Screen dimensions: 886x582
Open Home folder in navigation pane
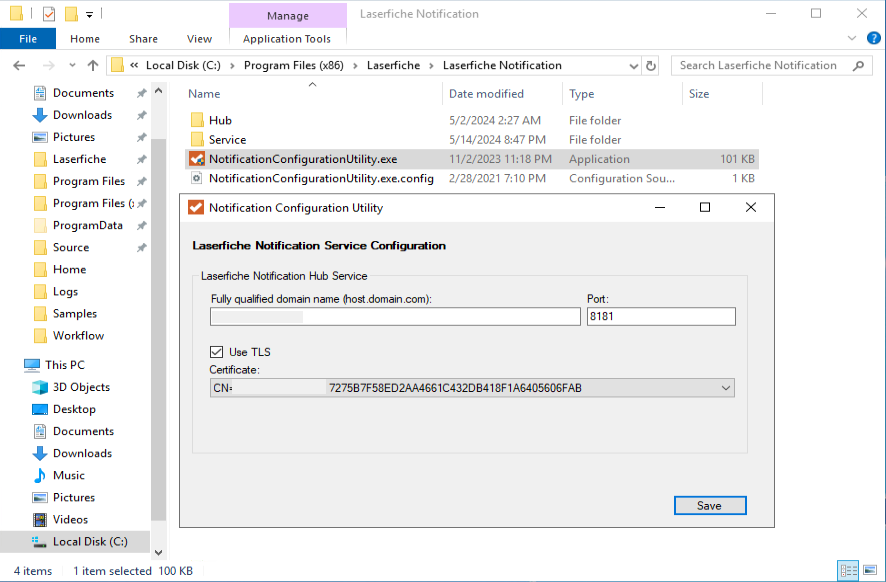[69, 269]
